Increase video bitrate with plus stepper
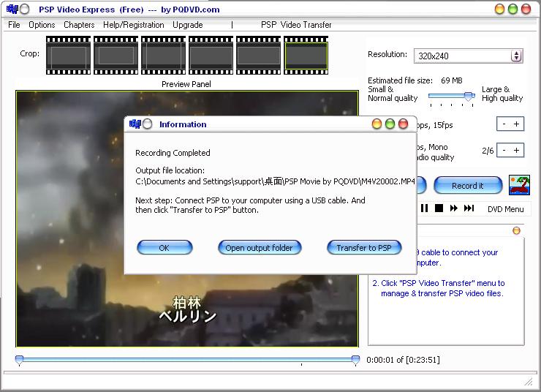541x392 pixels. (x=517, y=124)
